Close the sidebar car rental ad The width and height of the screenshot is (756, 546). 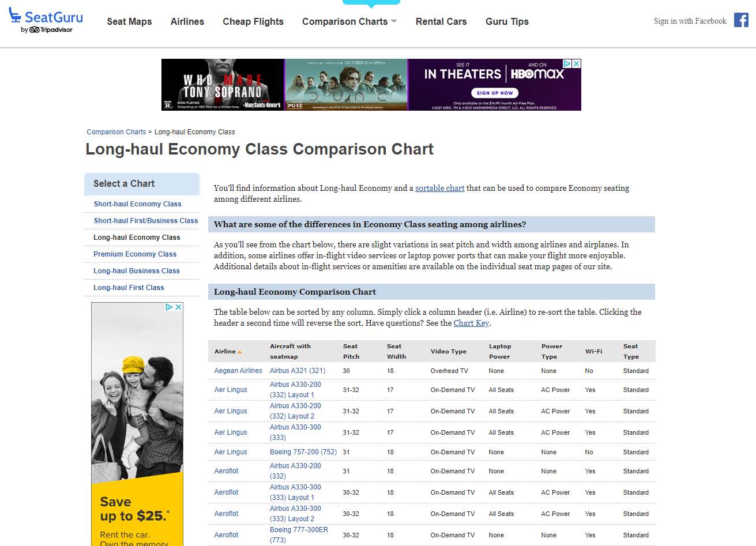pos(179,307)
